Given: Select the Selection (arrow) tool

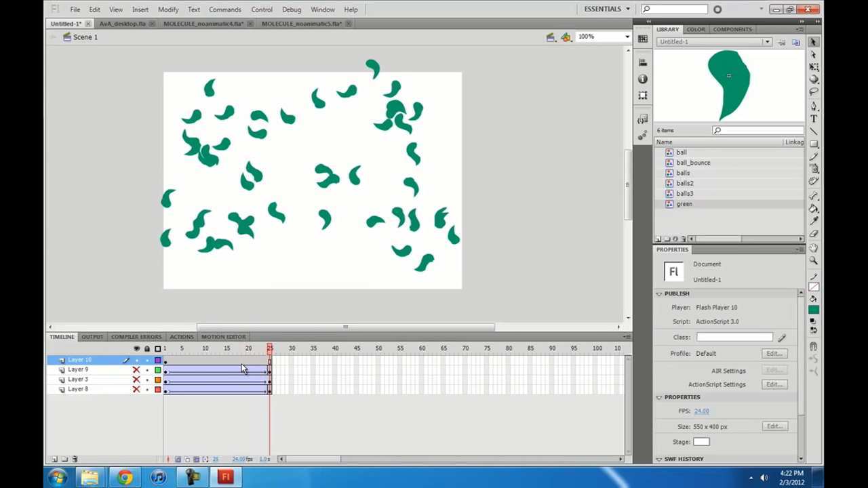Looking at the screenshot, I should [x=814, y=42].
